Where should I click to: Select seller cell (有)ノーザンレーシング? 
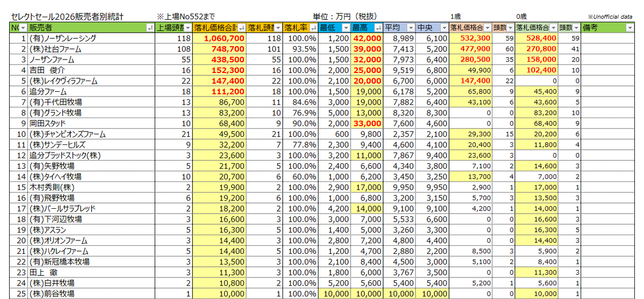[x=92, y=38]
